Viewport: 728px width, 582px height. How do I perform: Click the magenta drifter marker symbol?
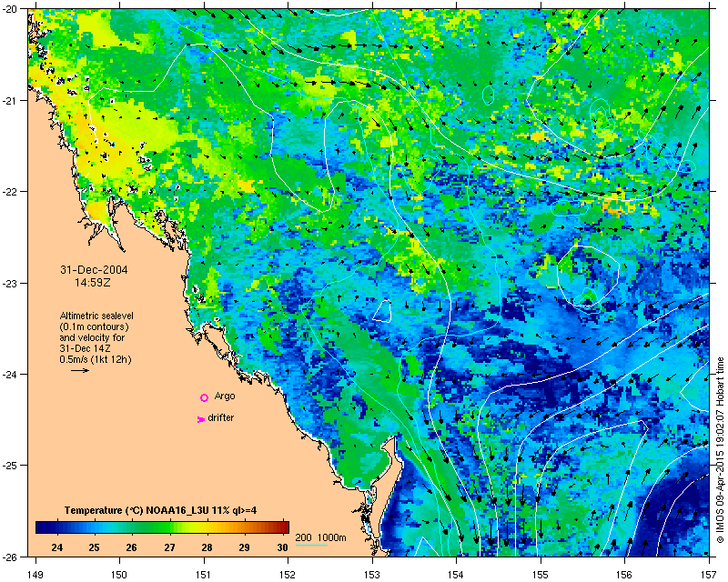pos(200,419)
